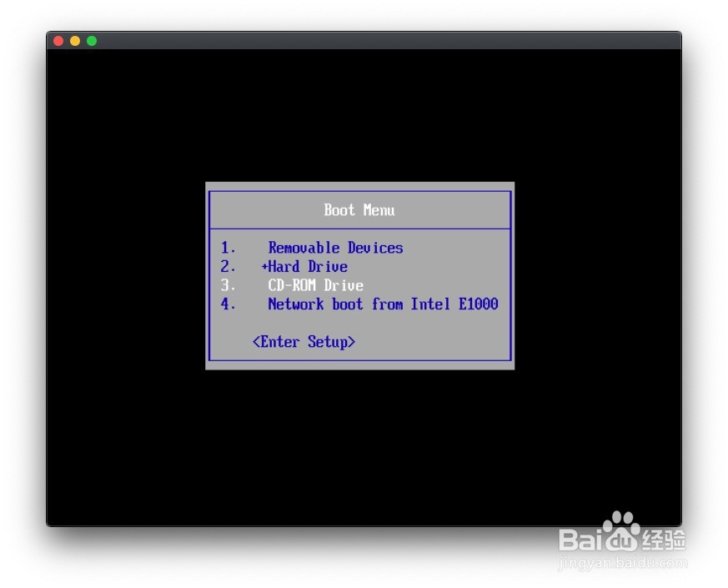Image resolution: width=728 pixels, height=588 pixels.
Task: Maximize the VM window with green button
Action: coord(92,41)
